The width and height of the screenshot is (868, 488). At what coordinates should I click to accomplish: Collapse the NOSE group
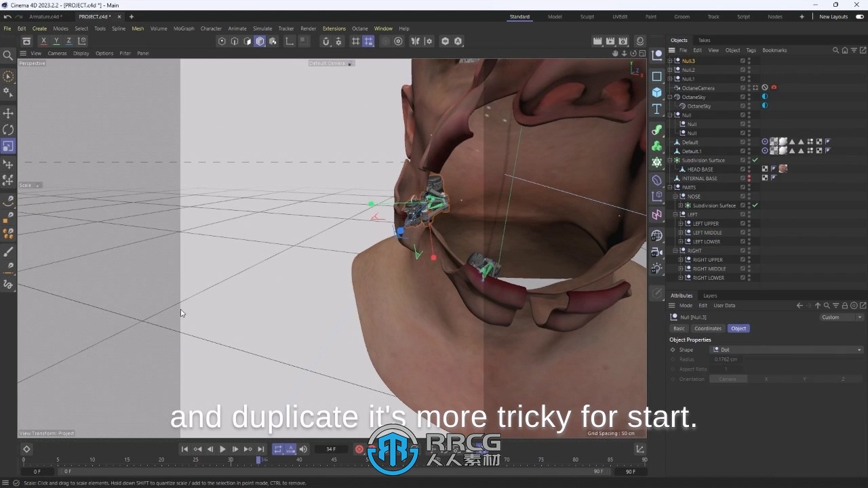(x=675, y=197)
